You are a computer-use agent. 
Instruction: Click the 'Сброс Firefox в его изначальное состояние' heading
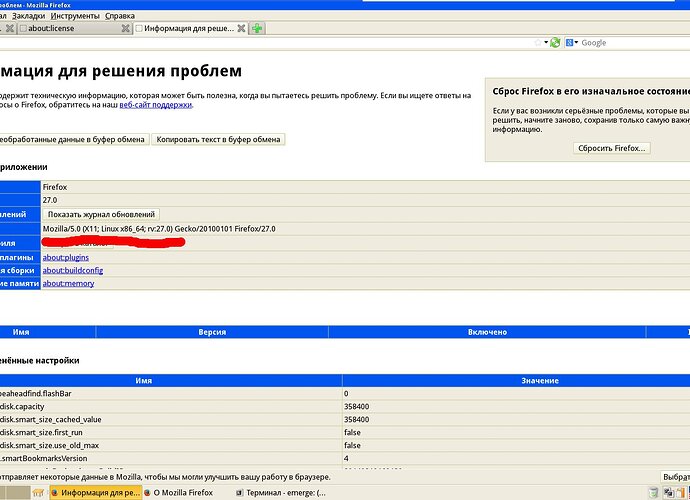point(591,92)
